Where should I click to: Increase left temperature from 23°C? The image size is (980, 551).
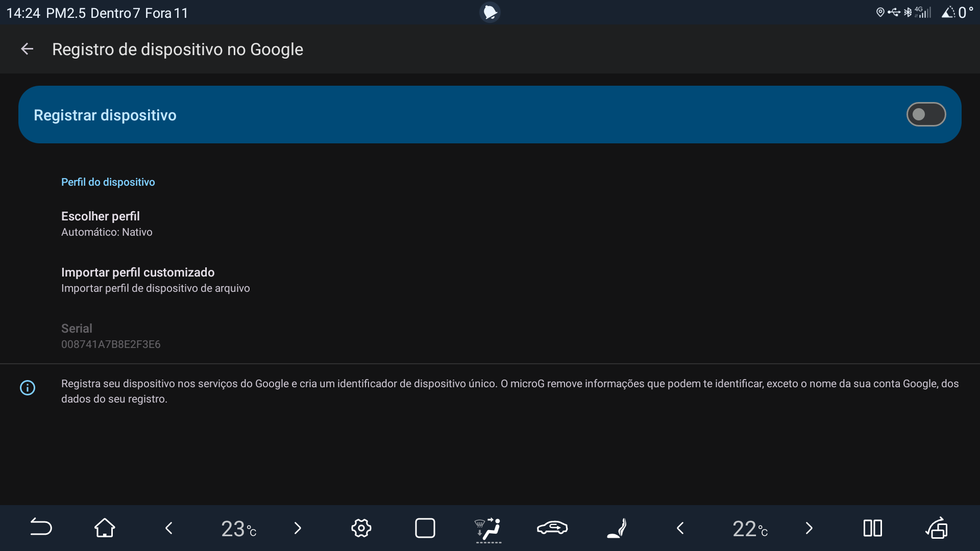point(298,528)
